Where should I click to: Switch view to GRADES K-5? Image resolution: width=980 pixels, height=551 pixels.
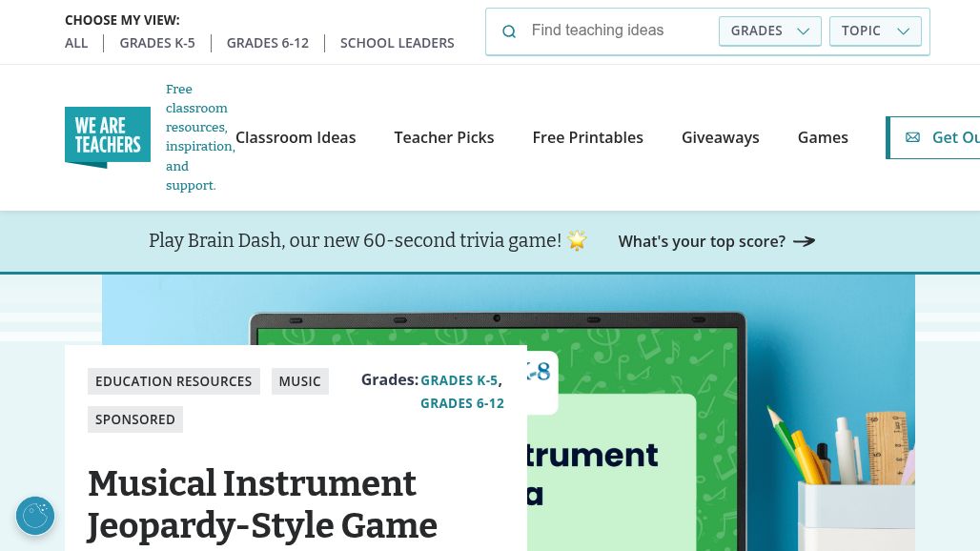[x=157, y=43]
